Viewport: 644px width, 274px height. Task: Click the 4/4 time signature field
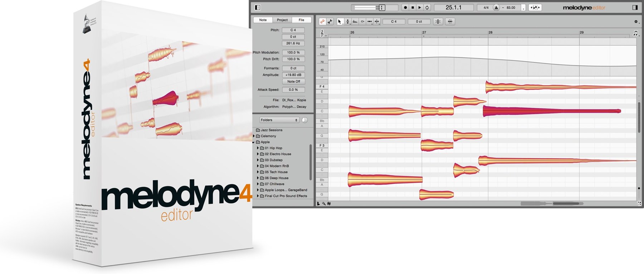pyautogui.click(x=486, y=8)
